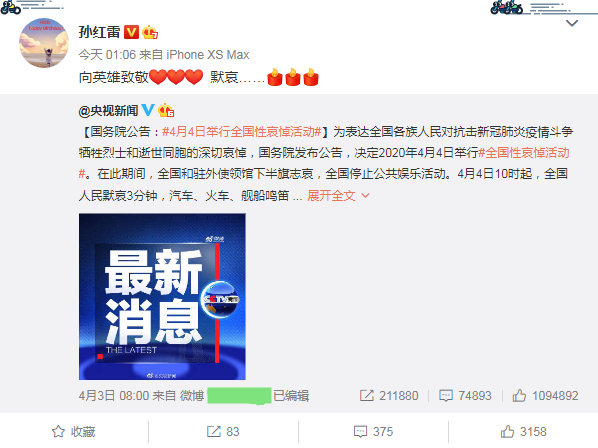Open the 最新消息 news image thumbnail
This screenshot has width=598, height=448.
(162, 297)
